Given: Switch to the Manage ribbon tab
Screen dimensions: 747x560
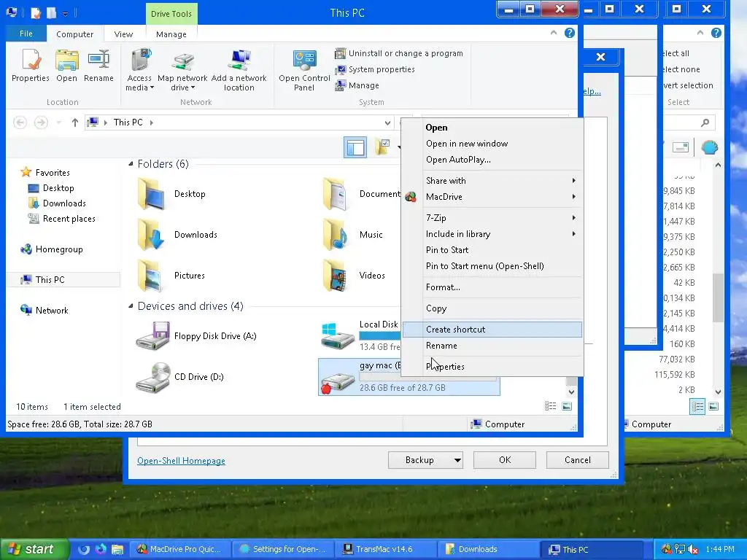Looking at the screenshot, I should tap(171, 34).
